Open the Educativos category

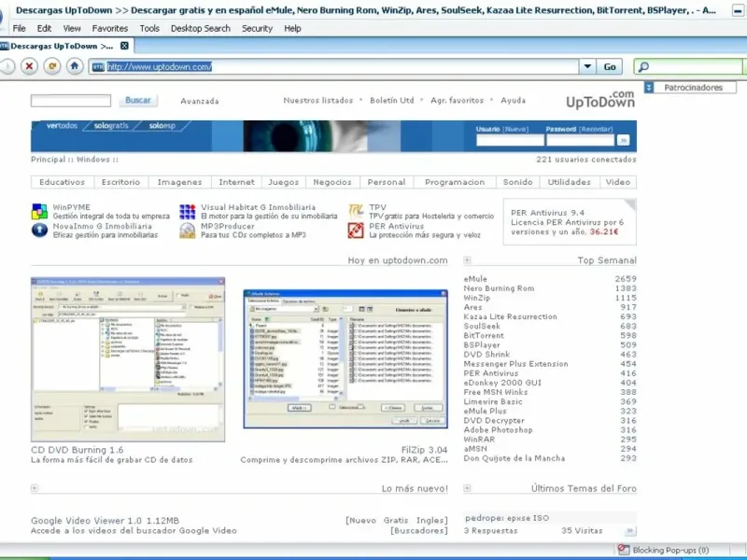[62, 182]
